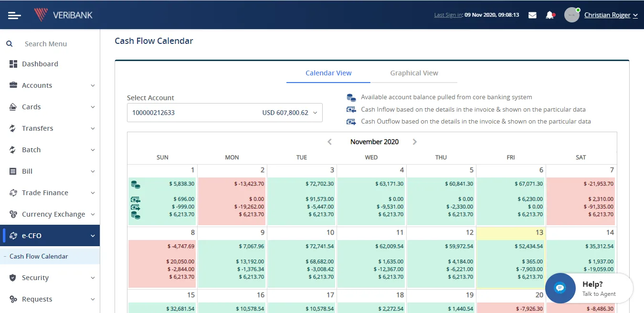Switch to Graphical View tab
Image resolution: width=644 pixels, height=313 pixels.
click(x=414, y=73)
